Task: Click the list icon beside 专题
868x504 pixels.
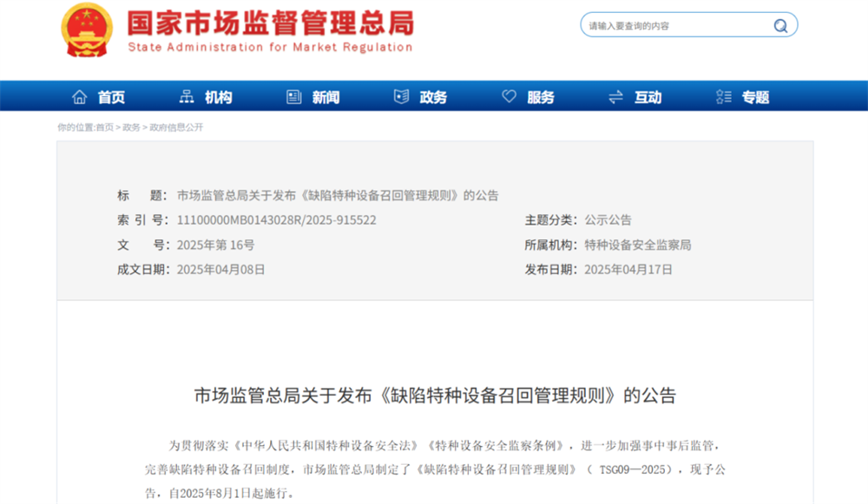Action: pyautogui.click(x=724, y=97)
